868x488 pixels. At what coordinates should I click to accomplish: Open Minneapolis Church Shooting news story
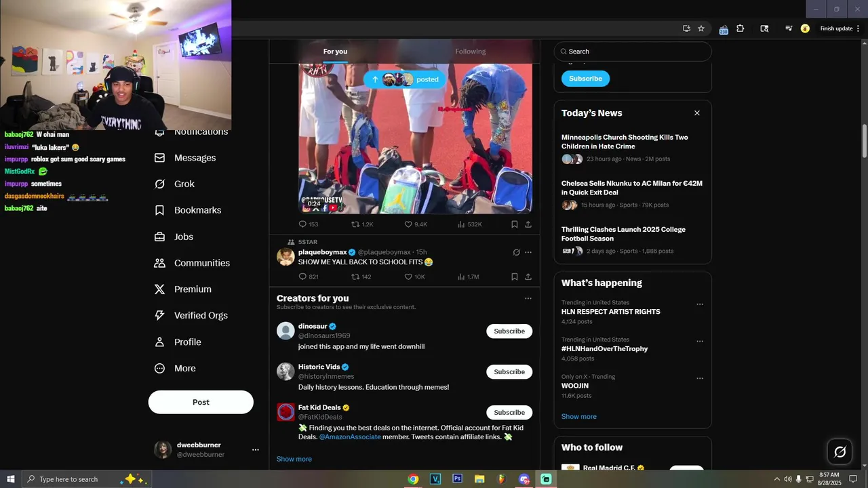point(625,142)
